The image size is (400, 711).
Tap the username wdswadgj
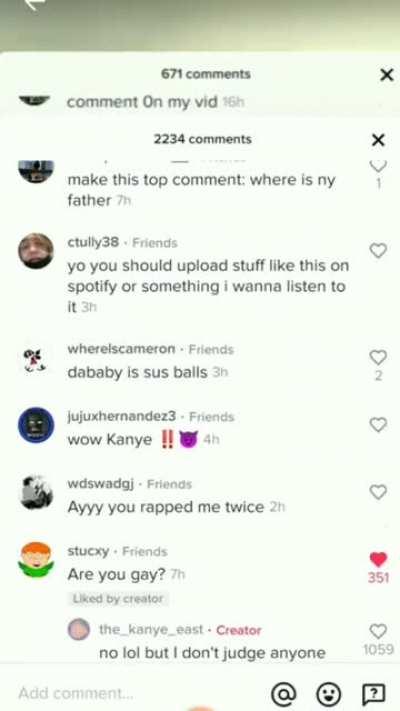point(101,484)
